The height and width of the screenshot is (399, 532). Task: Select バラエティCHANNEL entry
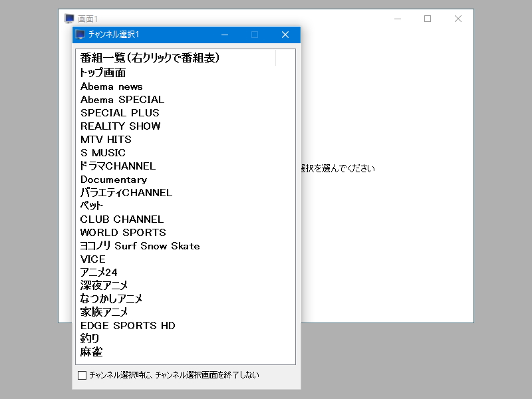click(x=126, y=192)
